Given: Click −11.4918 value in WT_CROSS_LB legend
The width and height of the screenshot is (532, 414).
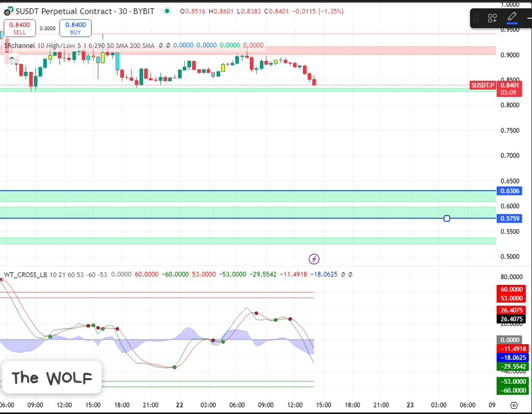Looking at the screenshot, I should 293,274.
